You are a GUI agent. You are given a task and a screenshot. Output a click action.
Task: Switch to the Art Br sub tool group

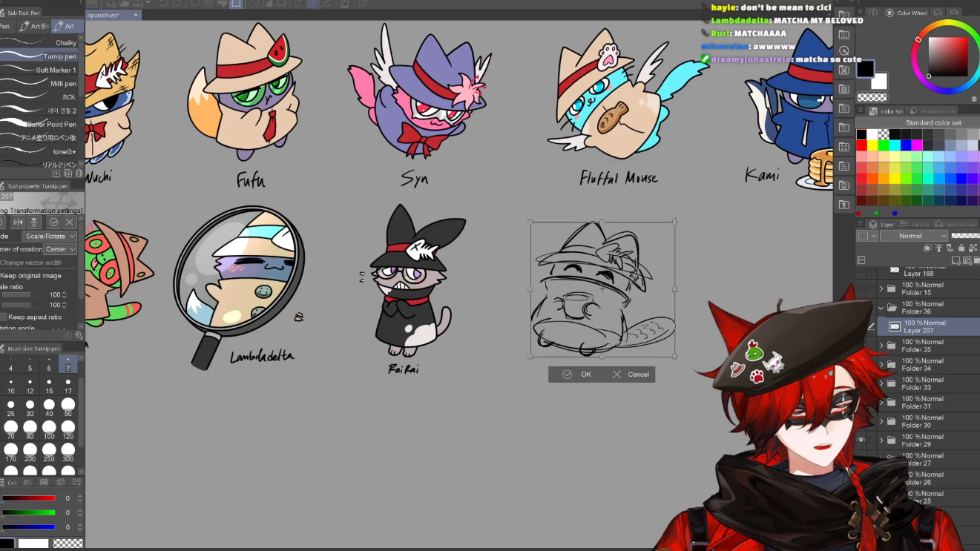click(34, 26)
